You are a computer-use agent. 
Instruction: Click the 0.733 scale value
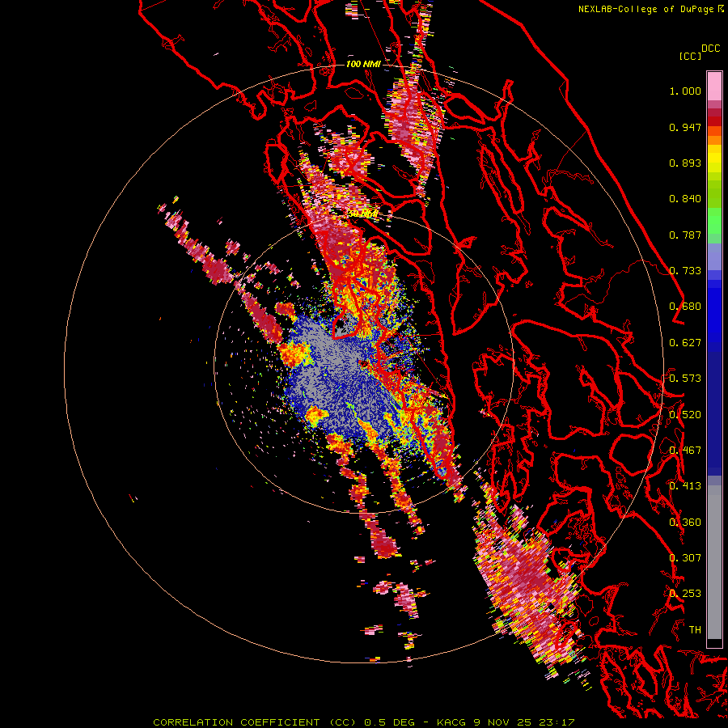coord(685,271)
